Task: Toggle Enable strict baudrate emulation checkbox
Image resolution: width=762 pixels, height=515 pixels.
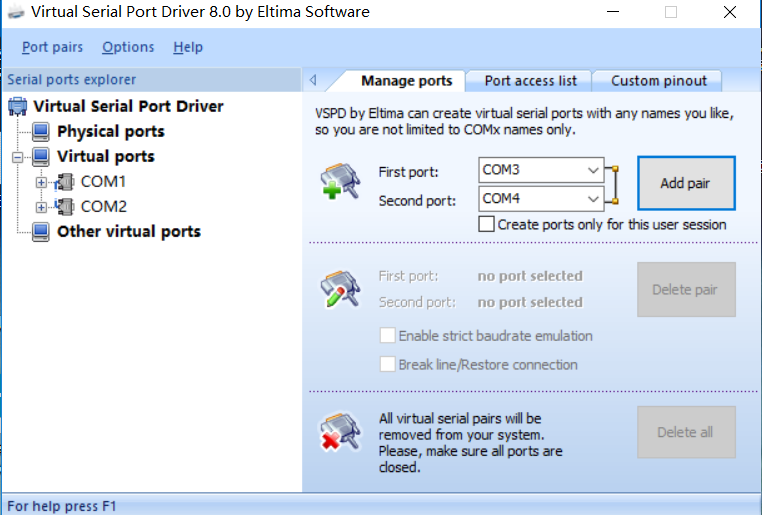Action: pyautogui.click(x=387, y=335)
